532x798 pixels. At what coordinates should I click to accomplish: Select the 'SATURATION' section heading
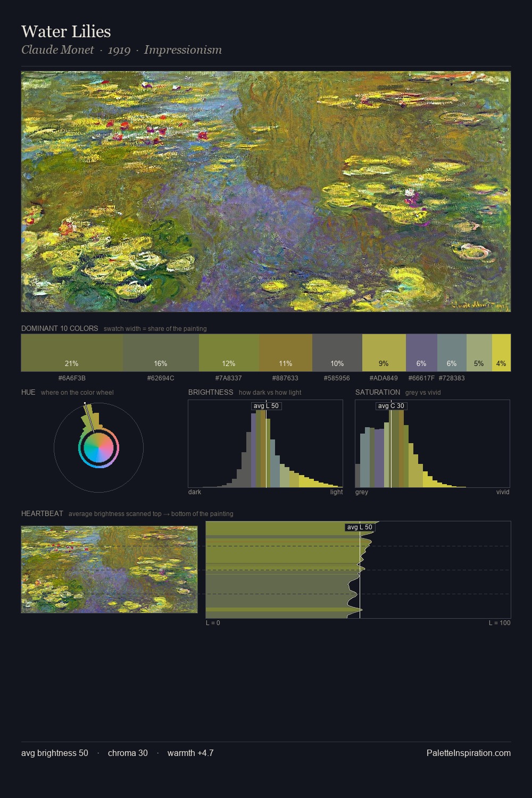coord(378,392)
